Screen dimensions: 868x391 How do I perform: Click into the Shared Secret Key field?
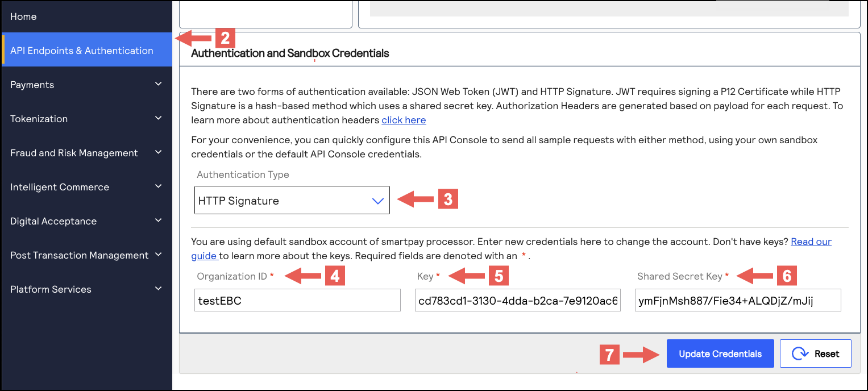click(x=738, y=301)
